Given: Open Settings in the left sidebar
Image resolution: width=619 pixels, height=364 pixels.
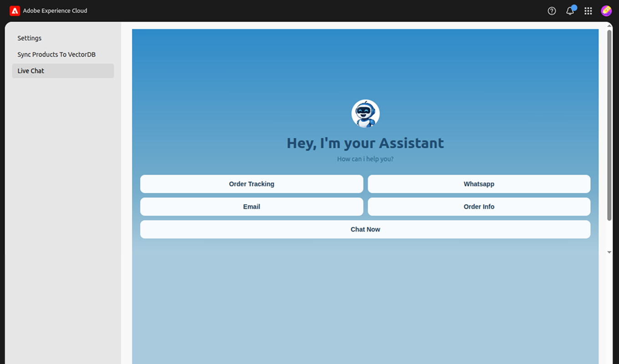Looking at the screenshot, I should point(30,38).
